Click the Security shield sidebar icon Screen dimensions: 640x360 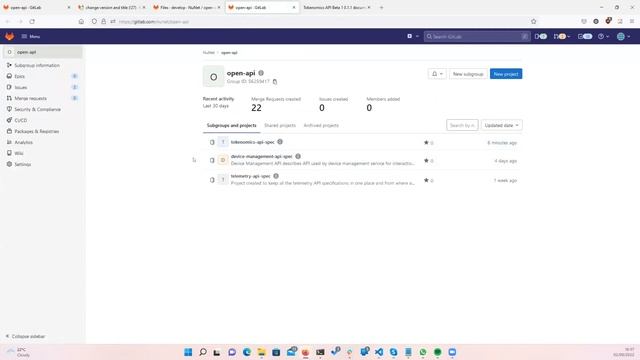pos(9,109)
